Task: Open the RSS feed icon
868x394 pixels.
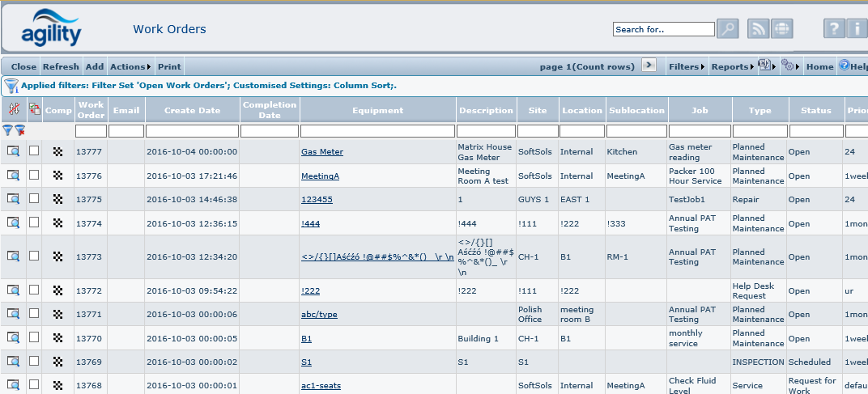Action: [758, 29]
